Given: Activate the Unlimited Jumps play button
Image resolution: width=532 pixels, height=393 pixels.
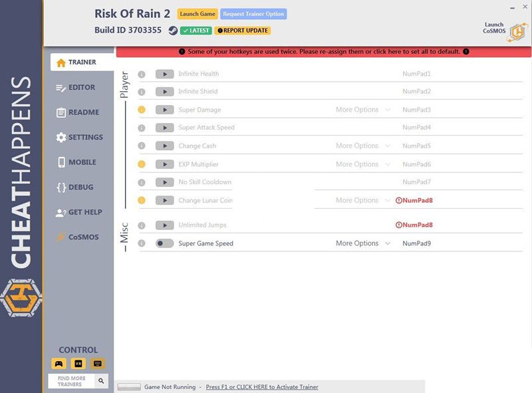Looking at the screenshot, I should click(164, 225).
